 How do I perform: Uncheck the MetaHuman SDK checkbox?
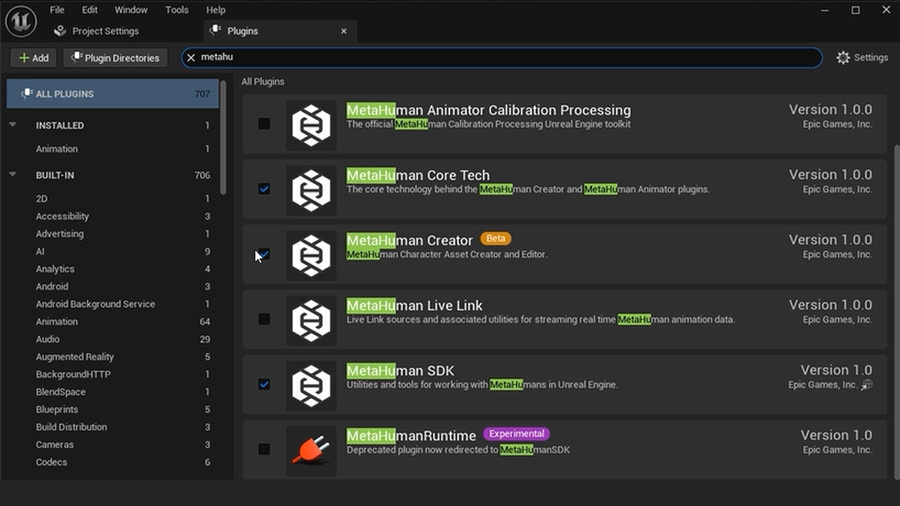[264, 384]
